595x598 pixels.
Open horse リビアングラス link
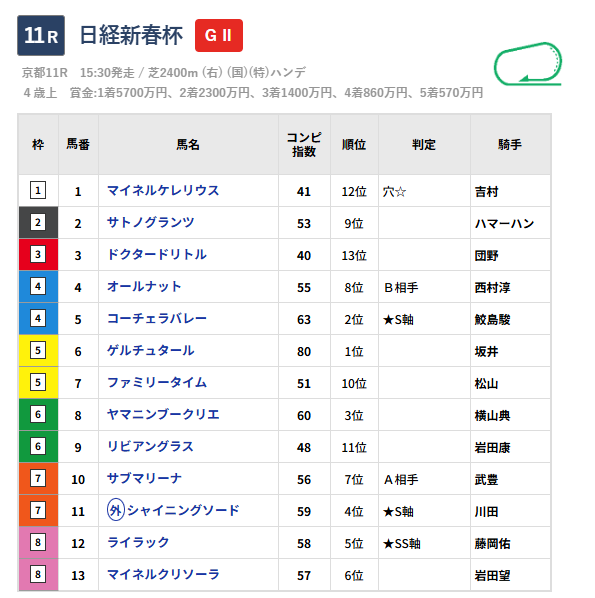150,447
